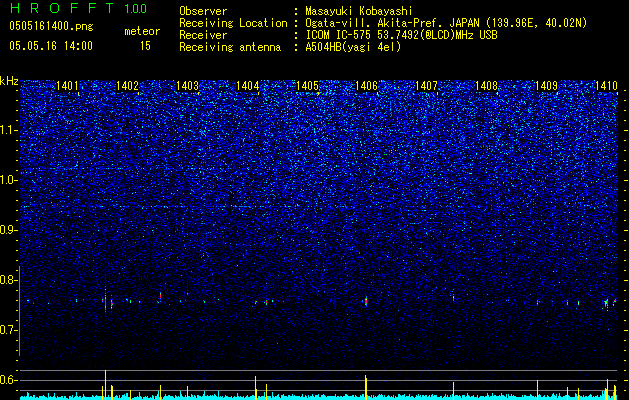Click the 1409 time marker
Image resolution: width=629 pixels, height=400 pixels.
pyautogui.click(x=546, y=86)
